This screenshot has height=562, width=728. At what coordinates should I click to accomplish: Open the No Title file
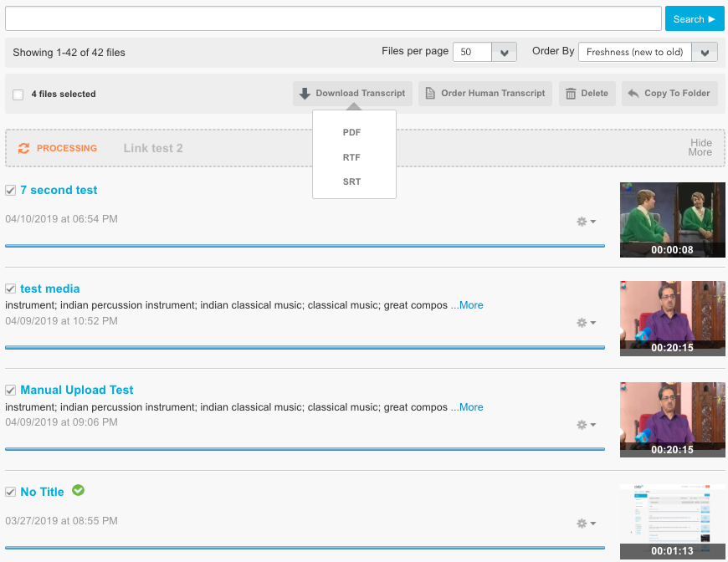[x=42, y=492]
